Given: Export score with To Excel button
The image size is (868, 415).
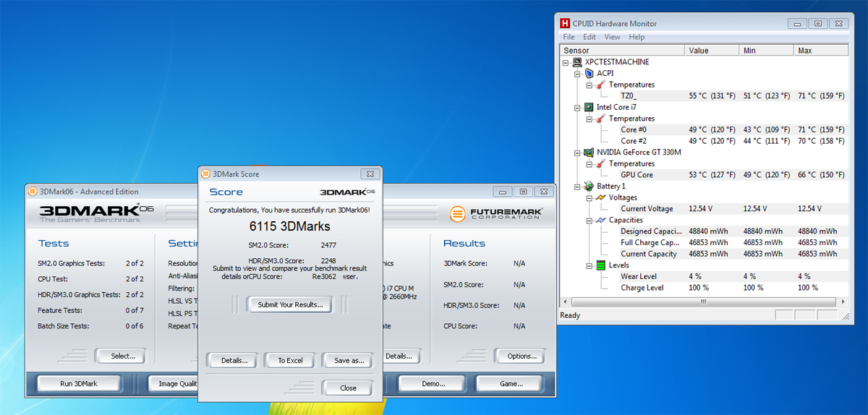Looking at the screenshot, I should click(290, 360).
